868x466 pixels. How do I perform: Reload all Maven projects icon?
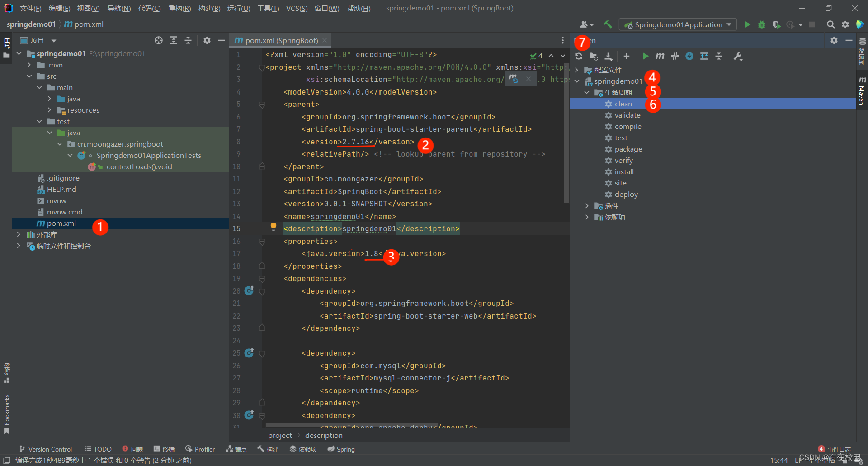pos(579,56)
